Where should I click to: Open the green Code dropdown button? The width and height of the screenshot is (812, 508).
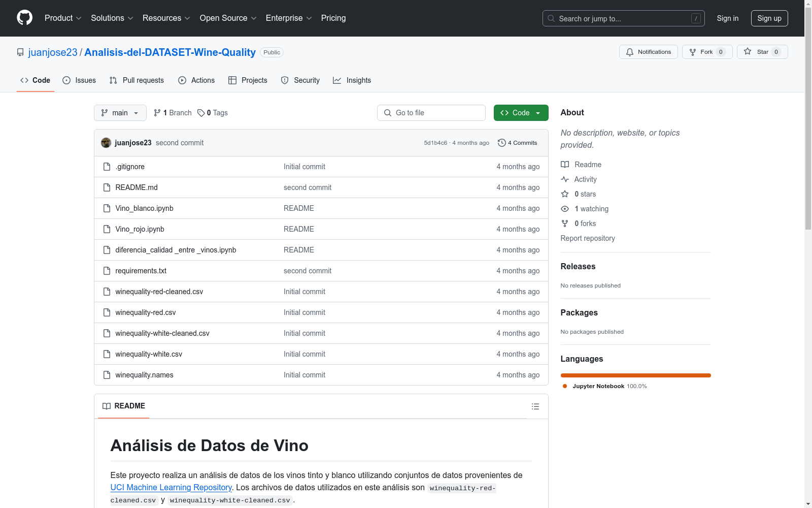pyautogui.click(x=521, y=113)
